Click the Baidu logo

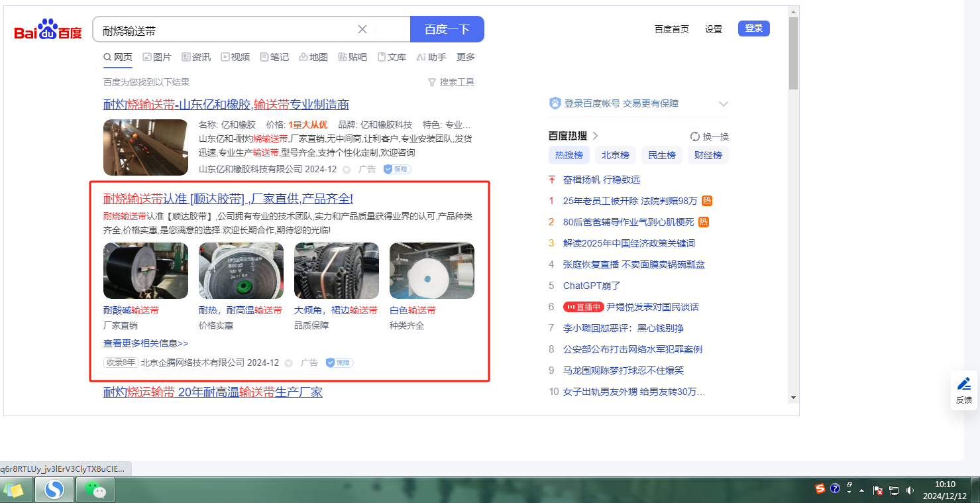pyautogui.click(x=48, y=30)
